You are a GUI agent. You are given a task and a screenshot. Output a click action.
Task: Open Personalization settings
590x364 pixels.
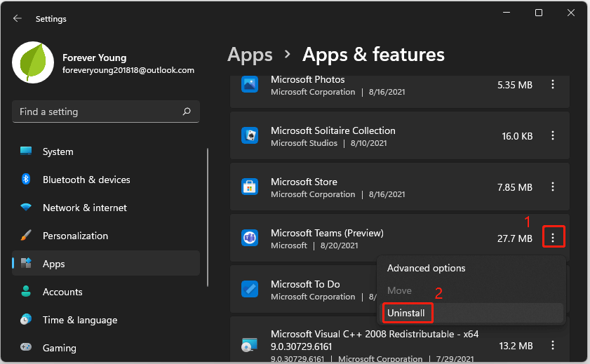pos(106,236)
